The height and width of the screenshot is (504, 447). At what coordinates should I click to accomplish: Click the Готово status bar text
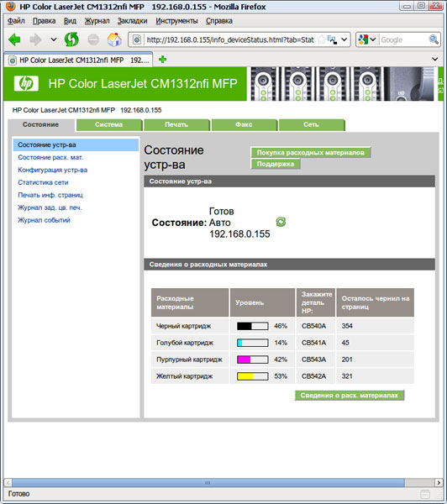tap(18, 494)
